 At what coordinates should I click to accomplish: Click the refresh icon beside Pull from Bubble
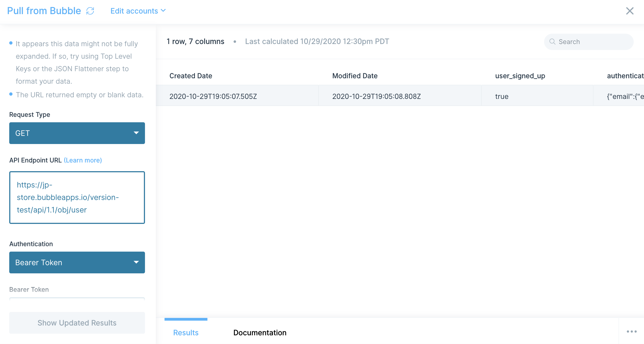pos(90,11)
